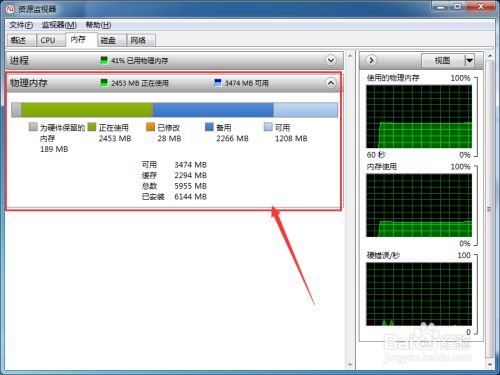Click the graph pane scrollbar up arrow

tap(490, 55)
